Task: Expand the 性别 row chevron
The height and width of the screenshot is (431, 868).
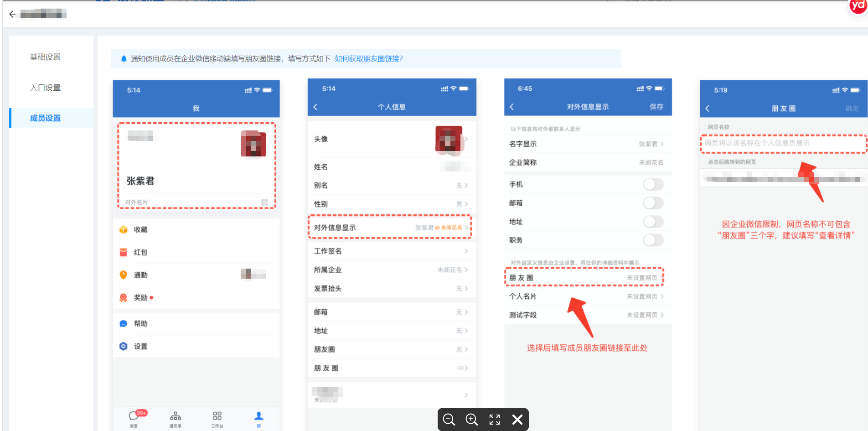Action: [466, 204]
